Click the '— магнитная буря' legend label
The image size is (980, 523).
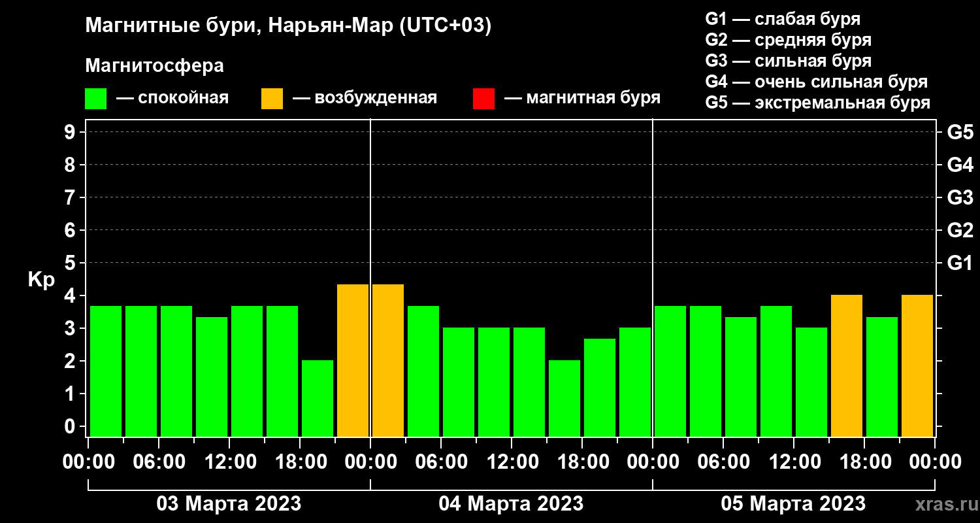[x=583, y=98]
